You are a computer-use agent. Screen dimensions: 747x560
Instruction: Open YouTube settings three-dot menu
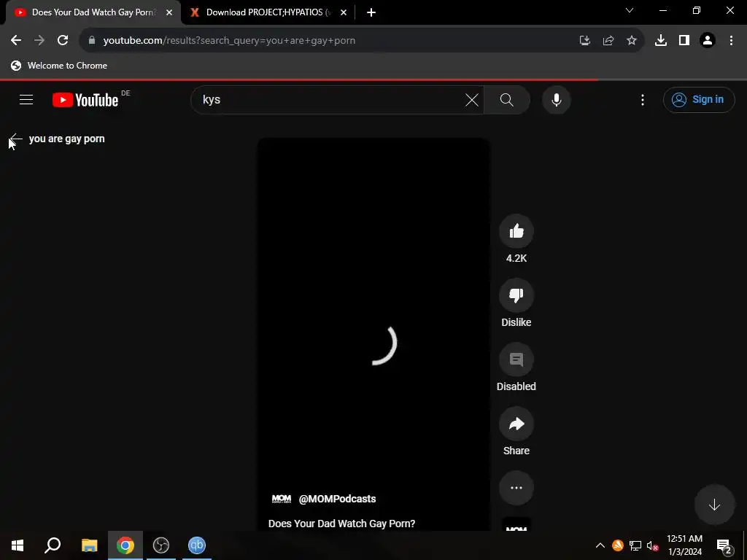click(x=643, y=100)
